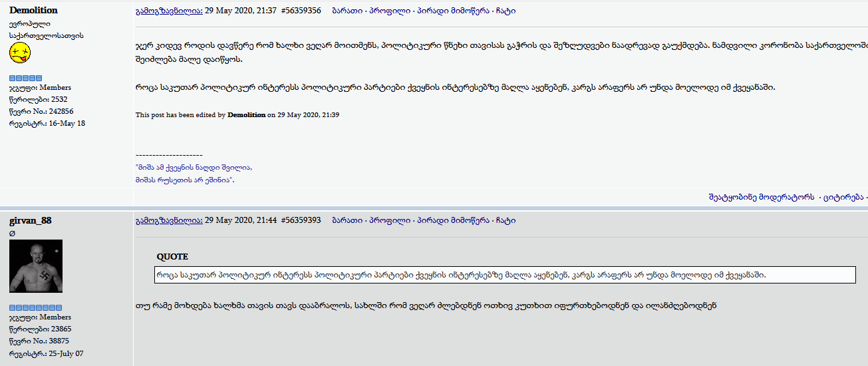This screenshot has height=366, width=868.
Task: Open girvan_88's username link
Action: (x=30, y=220)
